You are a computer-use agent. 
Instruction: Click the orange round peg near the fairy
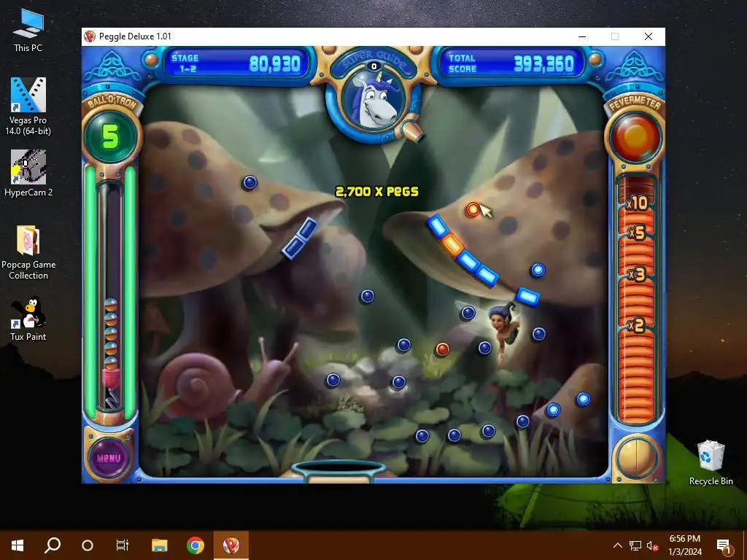pyautogui.click(x=442, y=349)
